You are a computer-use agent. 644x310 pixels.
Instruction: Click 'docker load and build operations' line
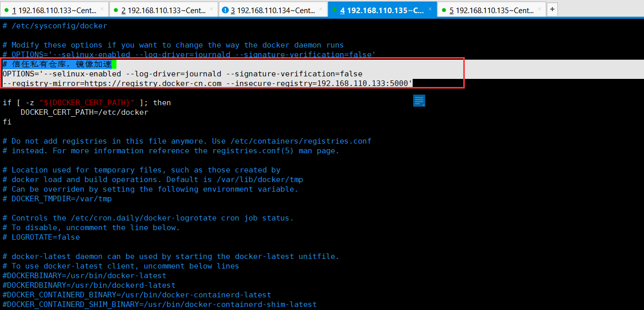pos(152,180)
